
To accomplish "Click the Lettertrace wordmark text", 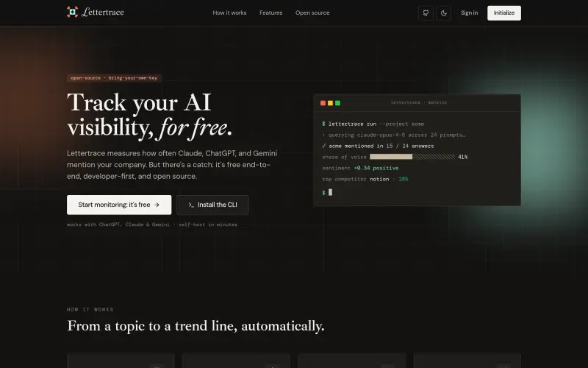I will [x=103, y=12].
